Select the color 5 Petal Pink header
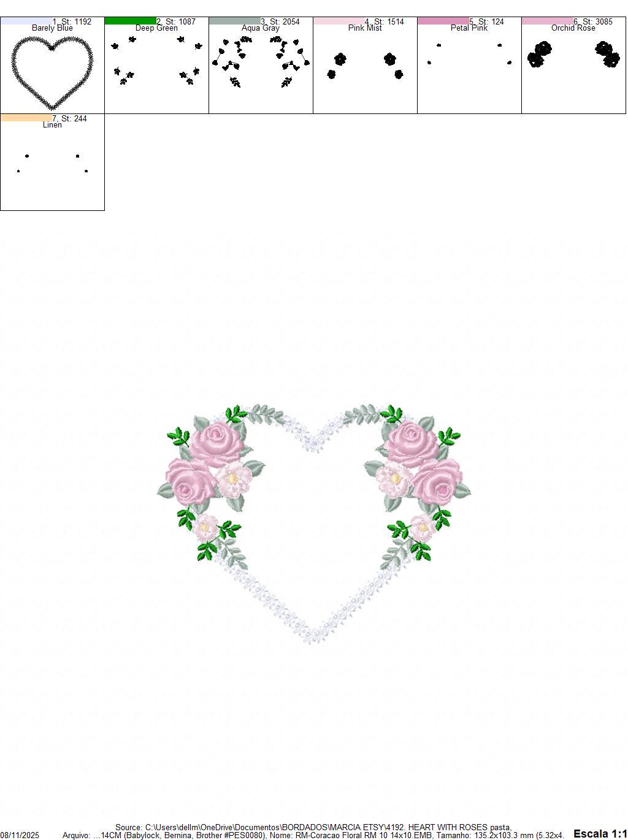 pos(469,28)
